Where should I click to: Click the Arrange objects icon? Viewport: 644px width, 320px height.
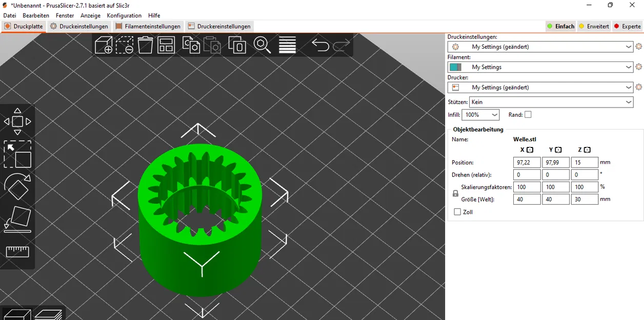[x=166, y=45]
